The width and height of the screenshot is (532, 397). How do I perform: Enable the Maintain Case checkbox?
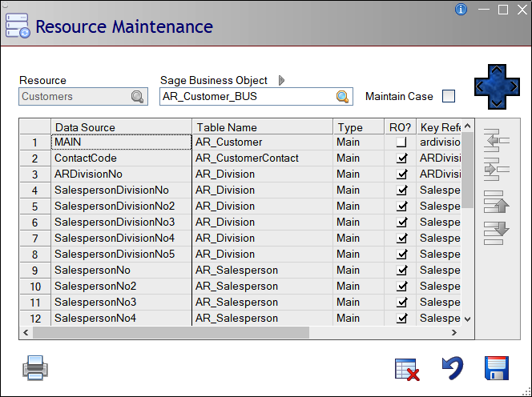pyautogui.click(x=449, y=97)
